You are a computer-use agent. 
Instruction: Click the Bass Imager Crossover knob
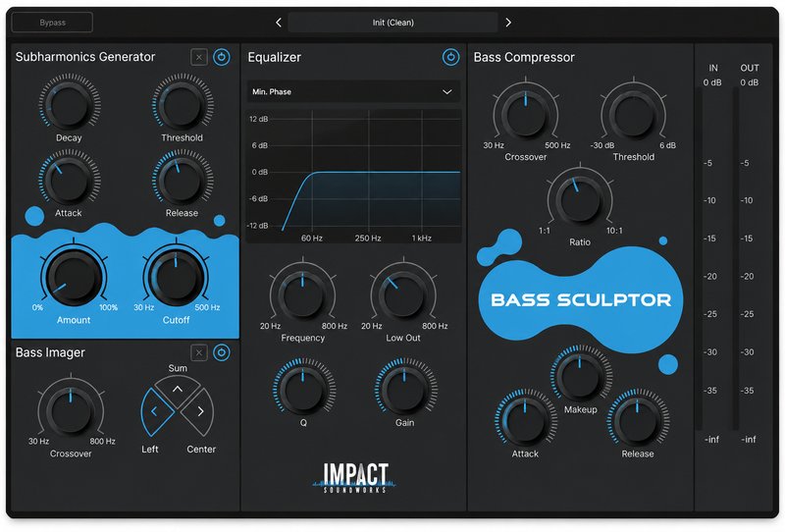71,410
